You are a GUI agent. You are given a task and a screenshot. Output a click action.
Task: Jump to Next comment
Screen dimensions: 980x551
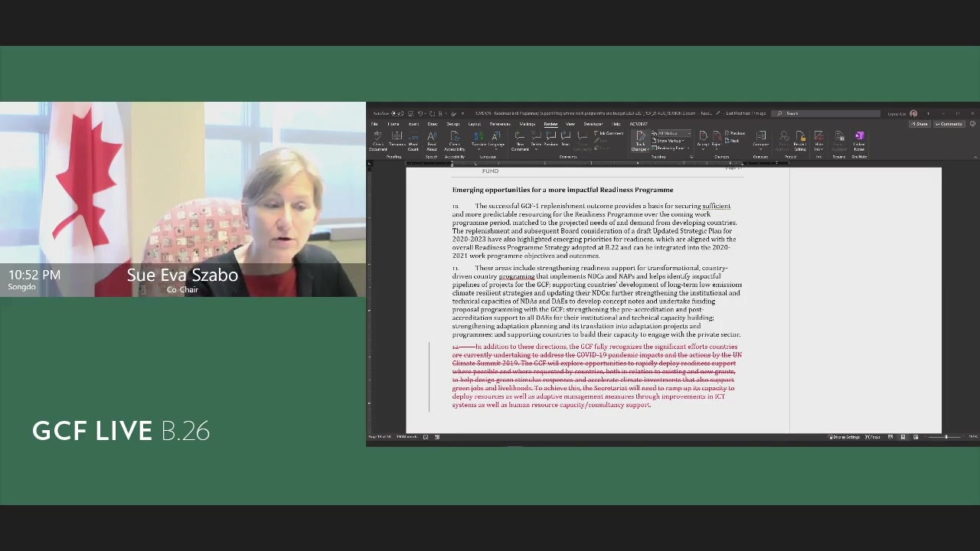566,140
